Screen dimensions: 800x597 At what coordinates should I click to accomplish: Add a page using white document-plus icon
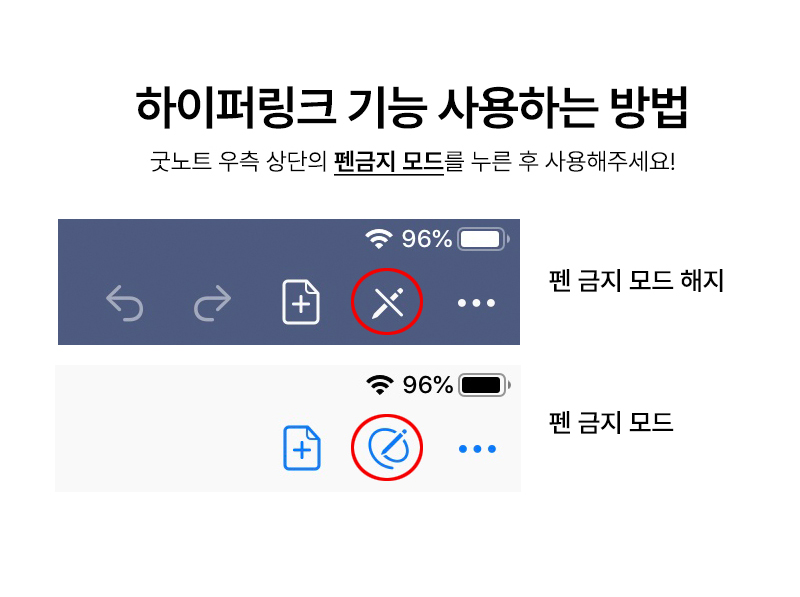[x=301, y=302]
